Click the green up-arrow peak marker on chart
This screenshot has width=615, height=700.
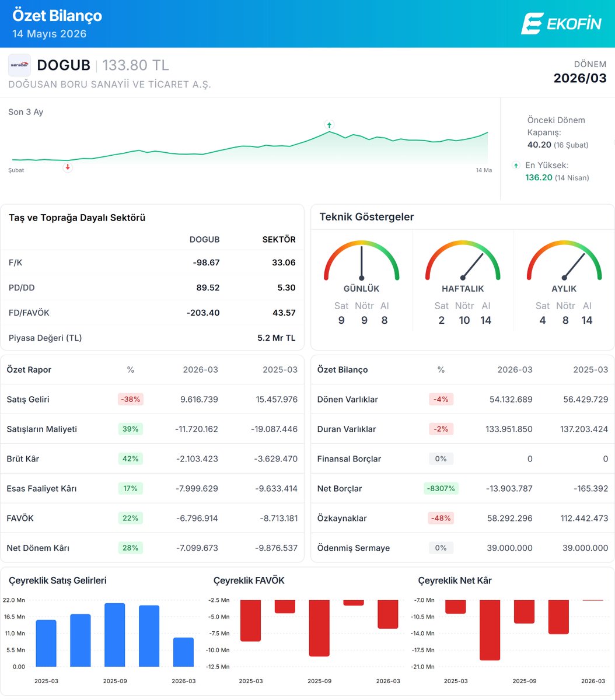tap(329, 125)
